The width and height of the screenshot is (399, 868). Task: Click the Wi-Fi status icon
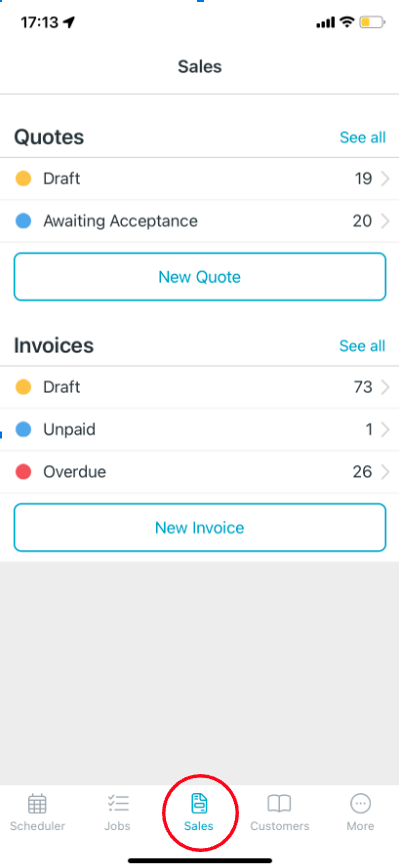[347, 22]
